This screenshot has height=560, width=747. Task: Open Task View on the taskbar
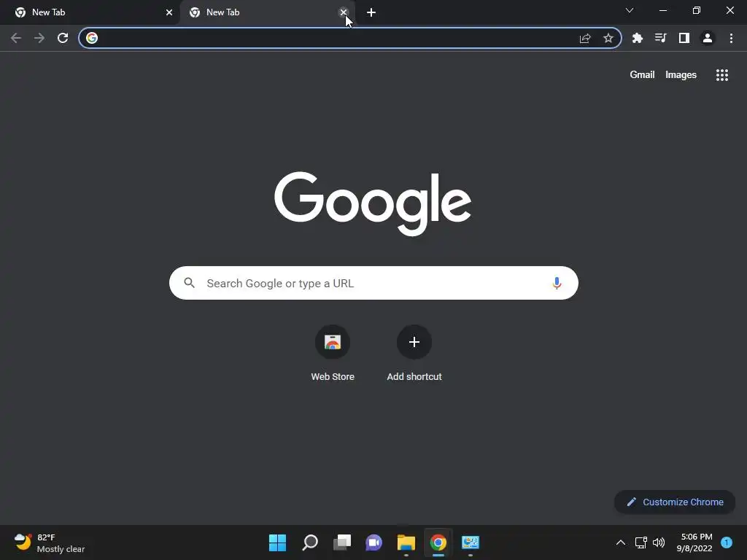pyautogui.click(x=342, y=542)
